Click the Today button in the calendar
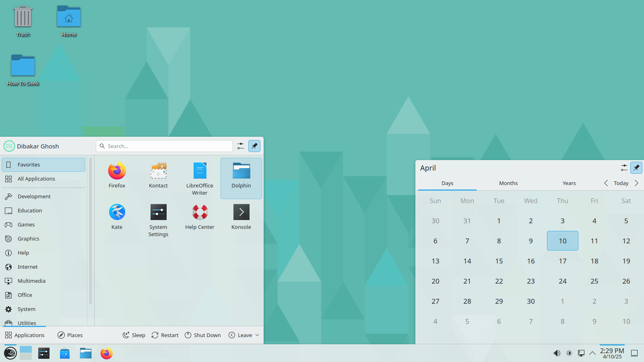644x362 pixels. click(x=621, y=183)
